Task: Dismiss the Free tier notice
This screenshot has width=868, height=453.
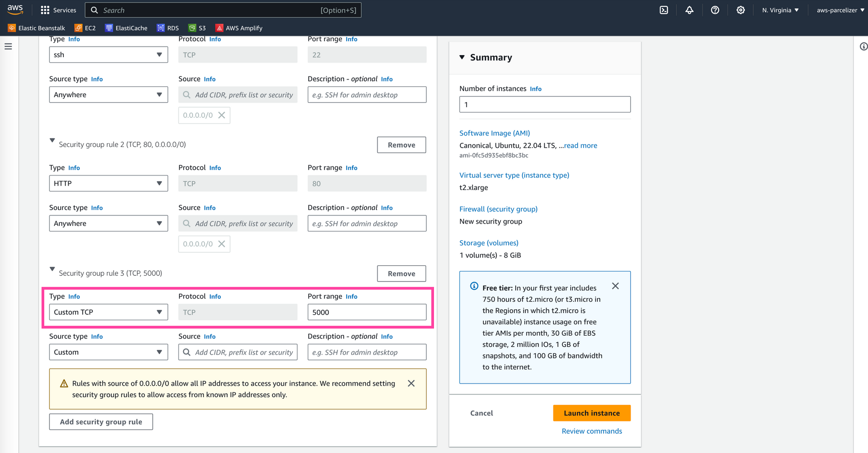Action: [x=615, y=286]
